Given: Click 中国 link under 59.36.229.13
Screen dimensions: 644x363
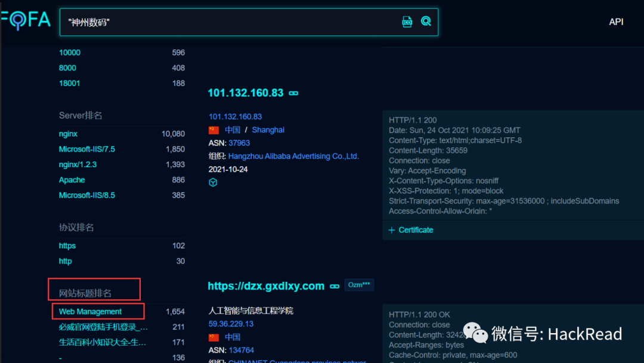Looking at the screenshot, I should click(x=233, y=337).
